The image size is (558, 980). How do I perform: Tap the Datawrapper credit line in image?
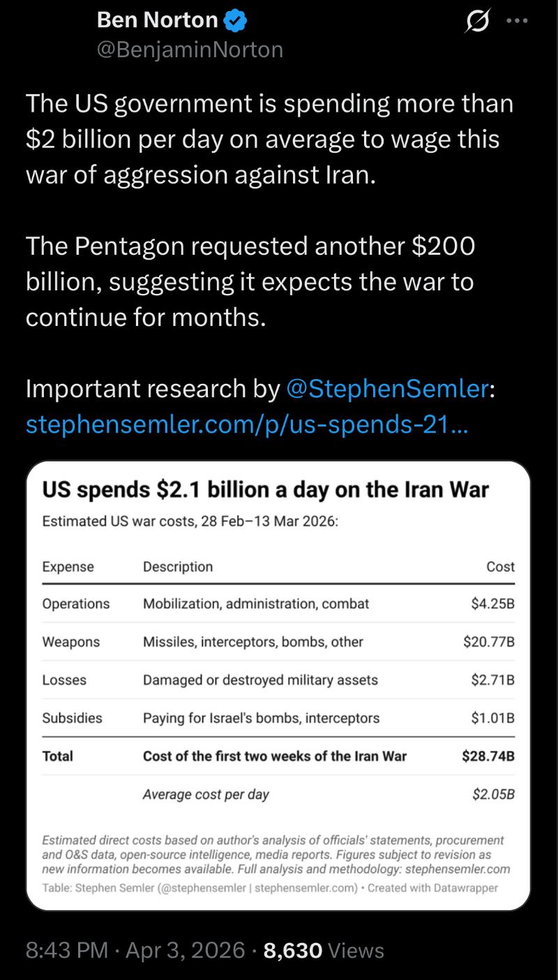click(x=270, y=889)
